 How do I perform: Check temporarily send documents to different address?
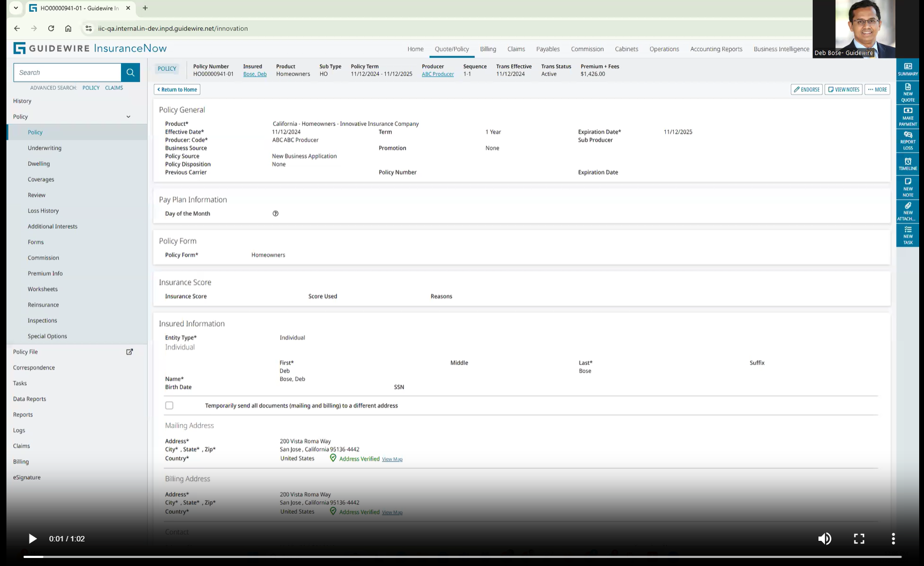pos(169,405)
